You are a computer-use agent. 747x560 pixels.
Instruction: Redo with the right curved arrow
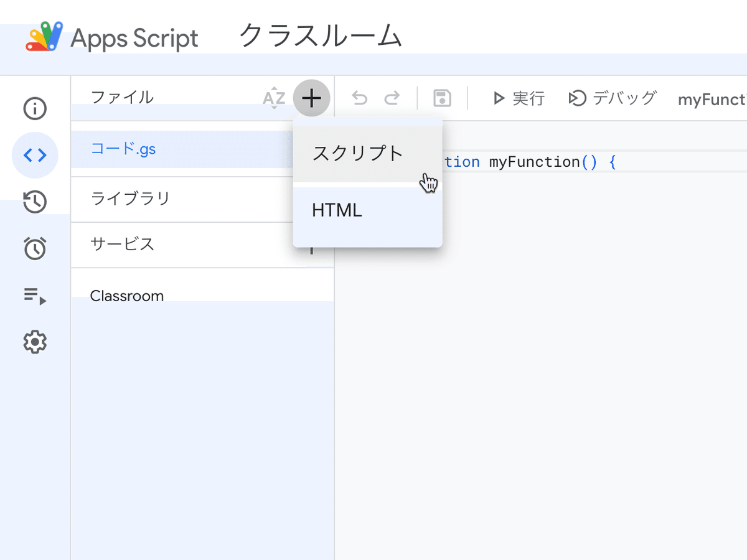[x=392, y=98]
